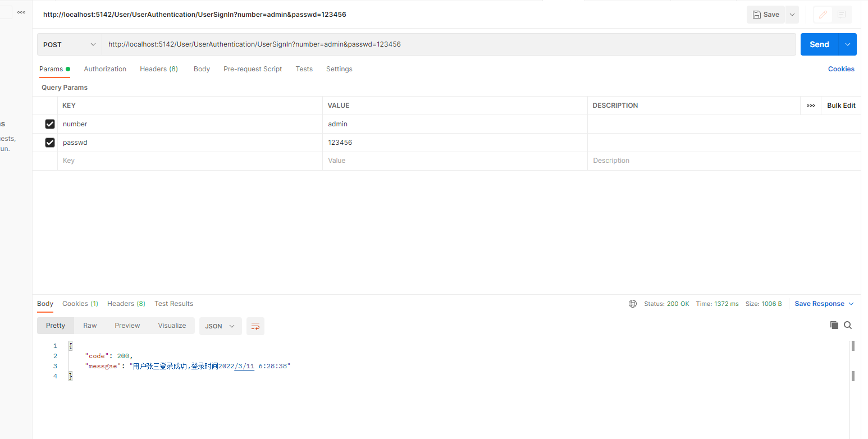Uncheck the number query parameter
Image resolution: width=868 pixels, height=439 pixels.
[x=49, y=124]
